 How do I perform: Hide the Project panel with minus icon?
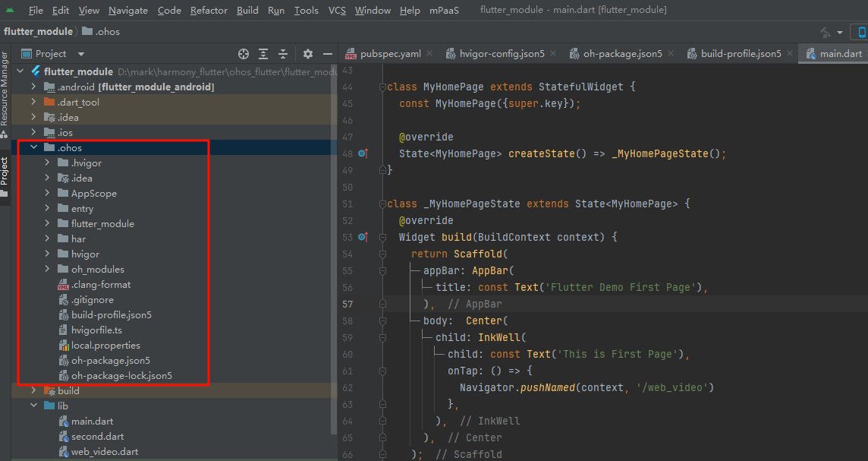tap(328, 54)
